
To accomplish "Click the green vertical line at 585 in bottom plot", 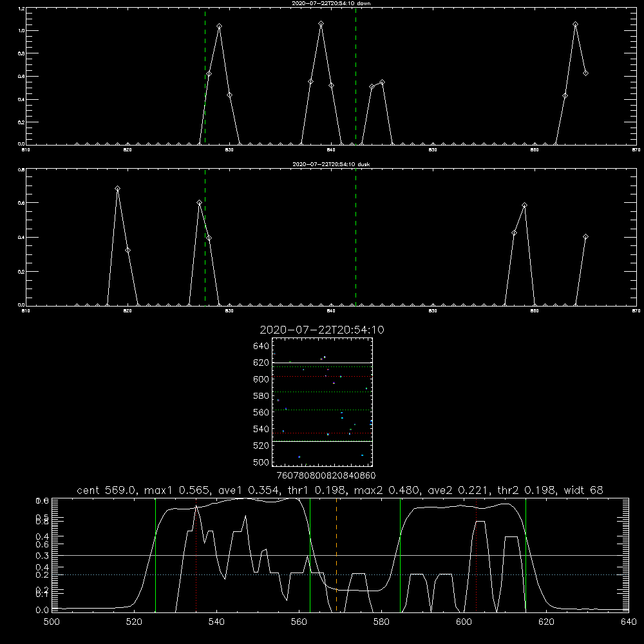I will 401,554.
